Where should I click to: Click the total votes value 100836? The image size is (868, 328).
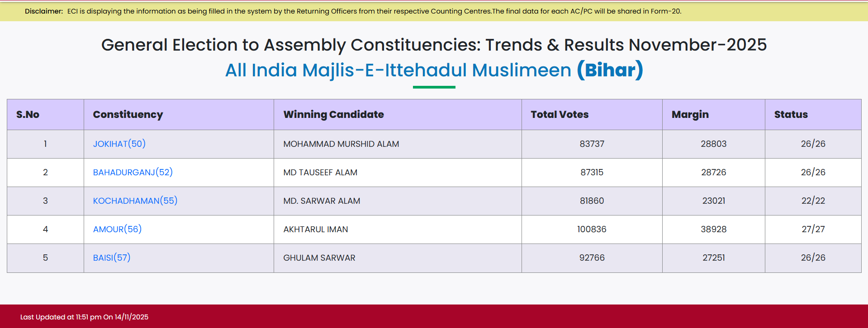pyautogui.click(x=592, y=230)
